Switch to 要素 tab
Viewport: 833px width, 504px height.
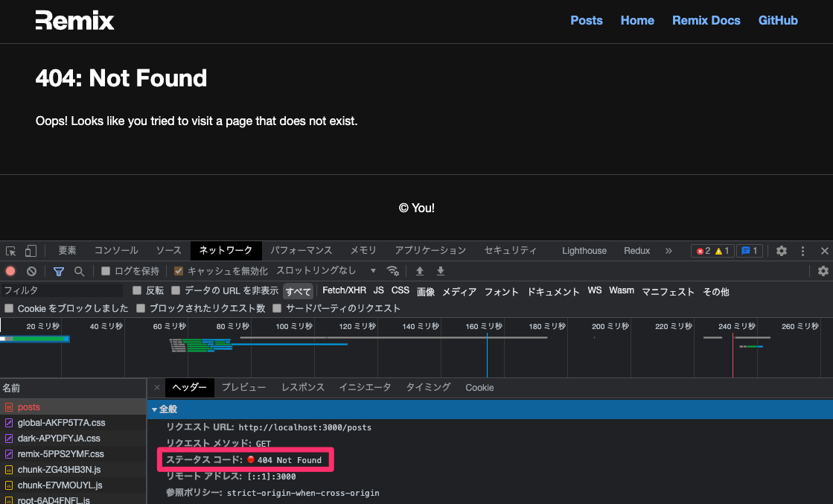pyautogui.click(x=67, y=251)
